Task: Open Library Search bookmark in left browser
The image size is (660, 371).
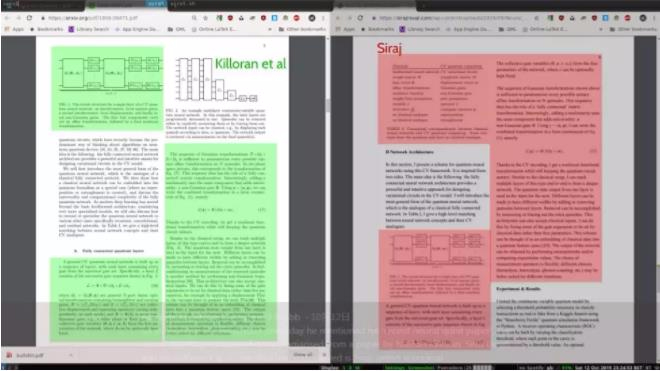Action: pos(89,29)
